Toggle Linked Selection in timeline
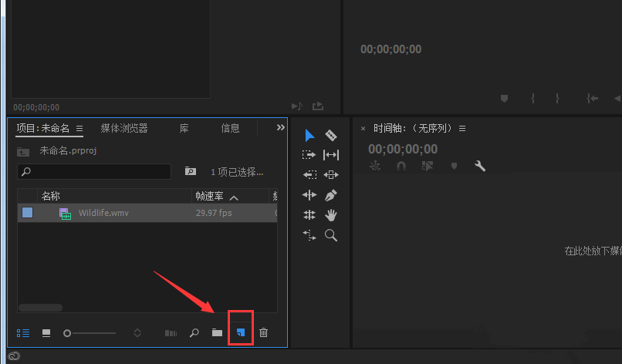Screen dimensions: 622x364 point(428,166)
